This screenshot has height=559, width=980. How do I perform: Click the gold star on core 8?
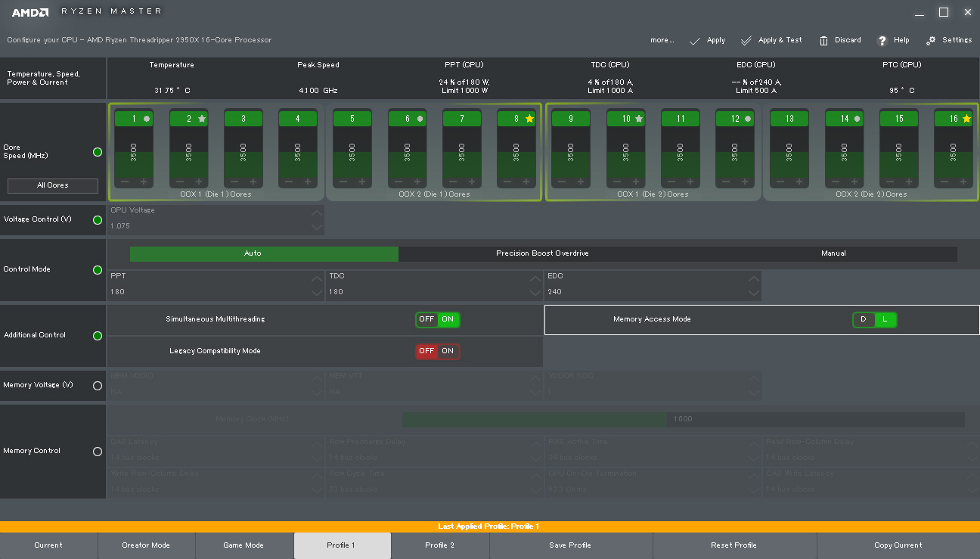pos(529,119)
